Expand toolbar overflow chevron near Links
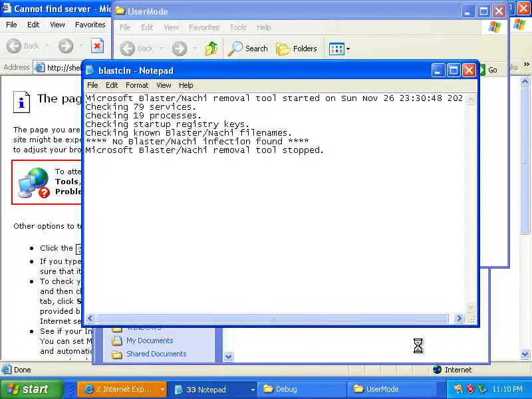The height and width of the screenshot is (399, 532). pos(526,65)
